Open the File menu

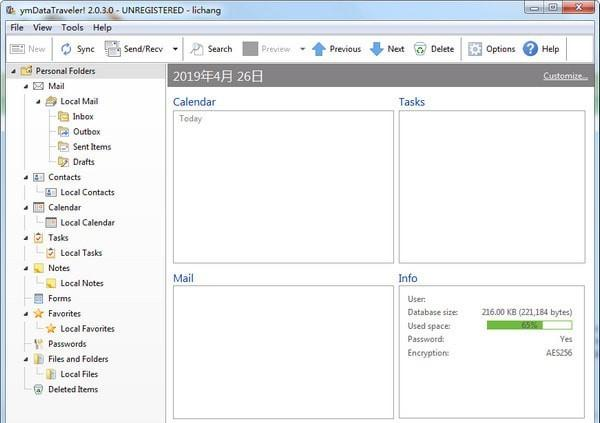[17, 28]
